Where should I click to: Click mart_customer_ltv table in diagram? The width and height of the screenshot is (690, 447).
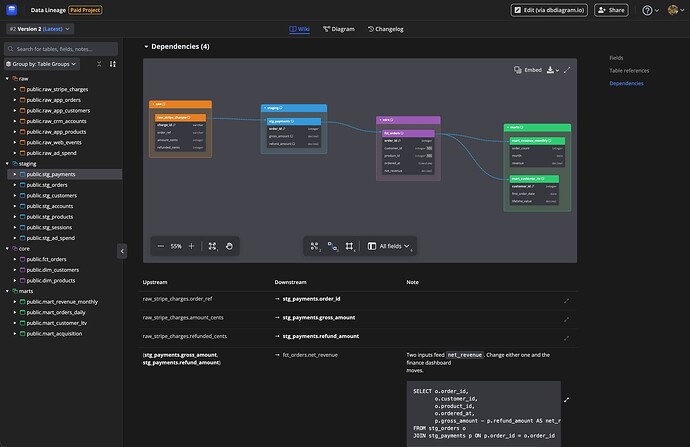click(x=534, y=190)
